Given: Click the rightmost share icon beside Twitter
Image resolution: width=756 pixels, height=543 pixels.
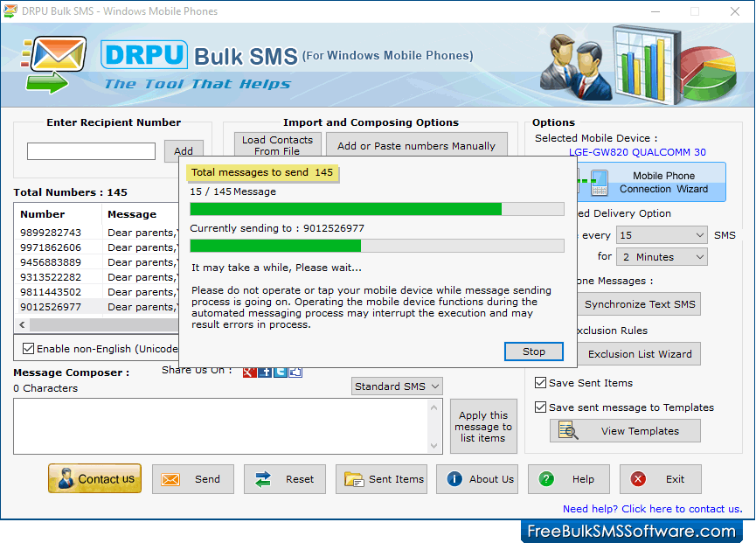Looking at the screenshot, I should point(295,372).
